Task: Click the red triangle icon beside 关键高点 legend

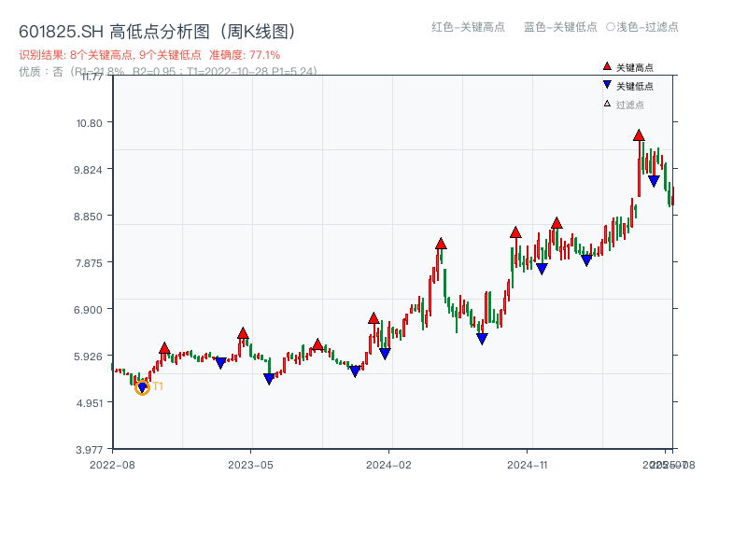Action: (x=607, y=66)
